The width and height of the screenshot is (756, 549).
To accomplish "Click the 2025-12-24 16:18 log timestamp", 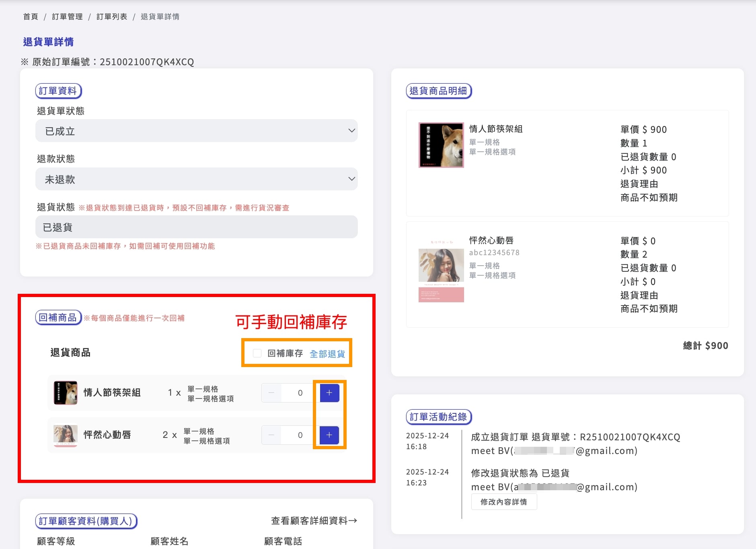I will [427, 441].
